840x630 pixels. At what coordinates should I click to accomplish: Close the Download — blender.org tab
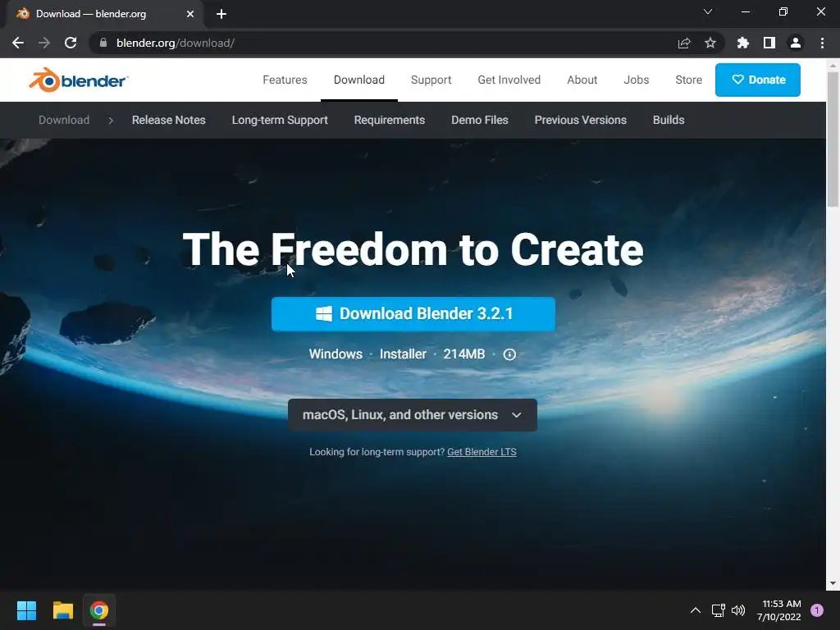click(x=190, y=14)
